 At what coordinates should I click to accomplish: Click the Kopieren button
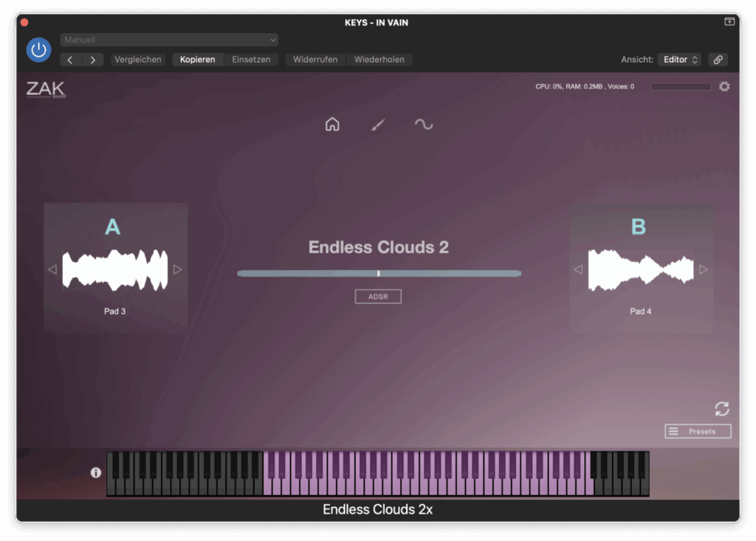pos(198,60)
